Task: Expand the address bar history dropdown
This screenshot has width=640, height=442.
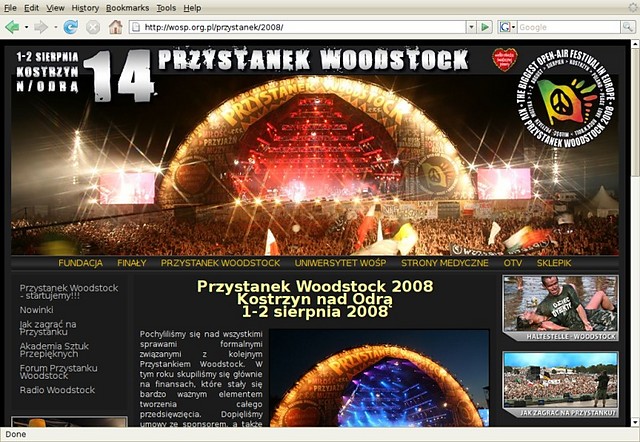Action: coord(471,27)
